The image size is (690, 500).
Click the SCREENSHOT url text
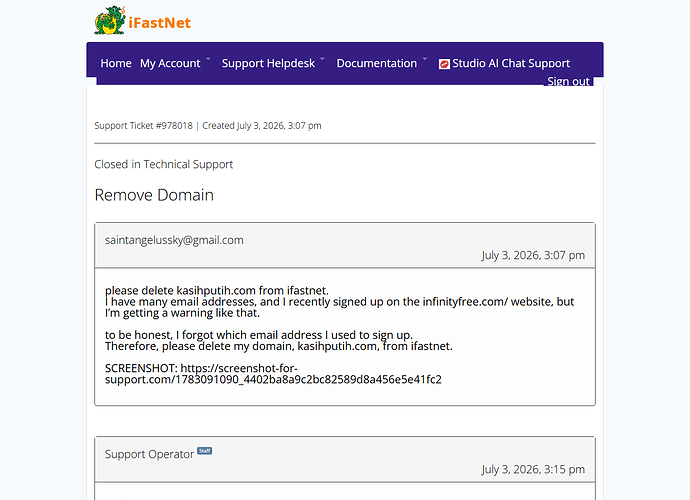[x=273, y=374]
